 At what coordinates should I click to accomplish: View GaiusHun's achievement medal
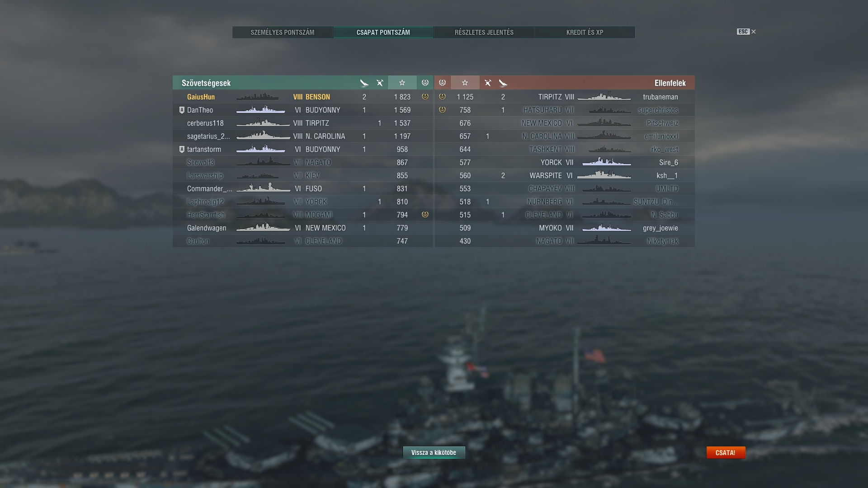[425, 97]
